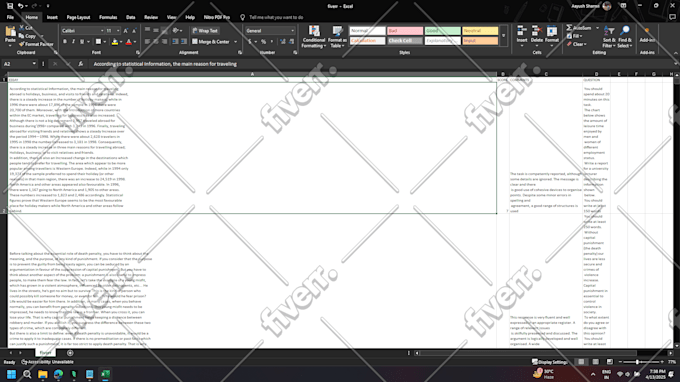Expand the cell styles gallery
Screen dimensions: 680x382
pyautogui.click(x=503, y=36)
